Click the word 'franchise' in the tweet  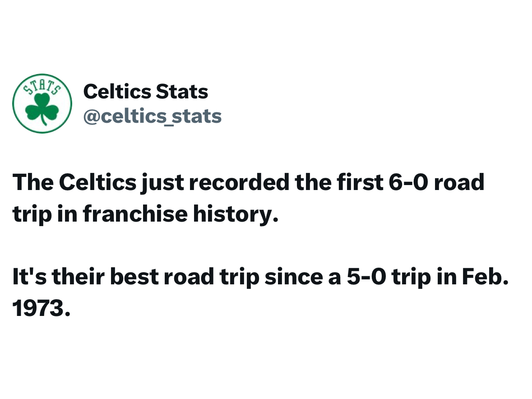point(135,214)
